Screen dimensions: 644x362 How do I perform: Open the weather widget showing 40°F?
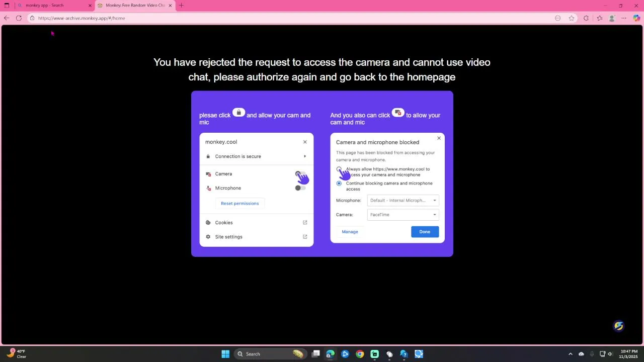click(x=16, y=354)
